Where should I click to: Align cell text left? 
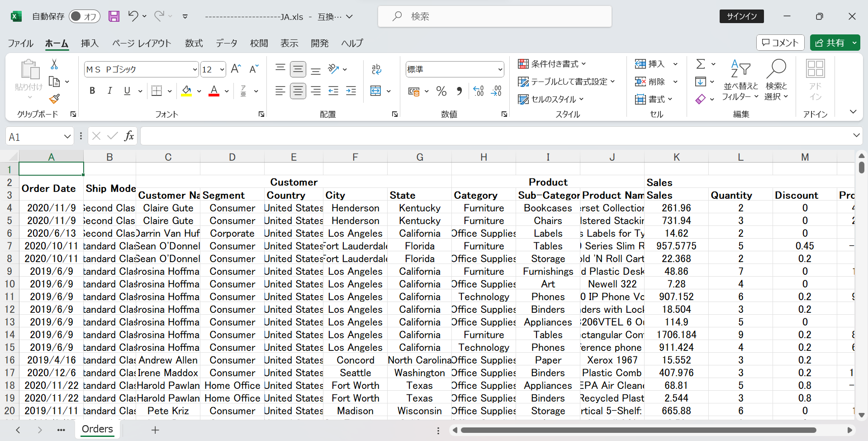point(280,91)
